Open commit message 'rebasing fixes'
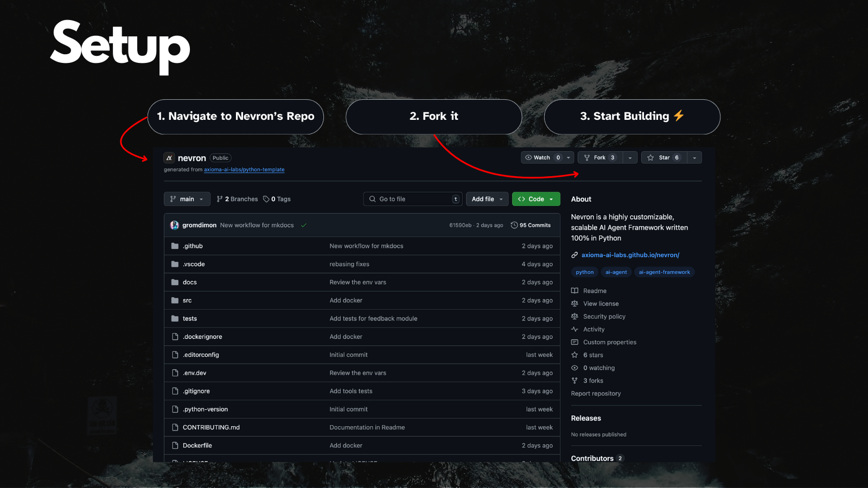 click(x=349, y=264)
